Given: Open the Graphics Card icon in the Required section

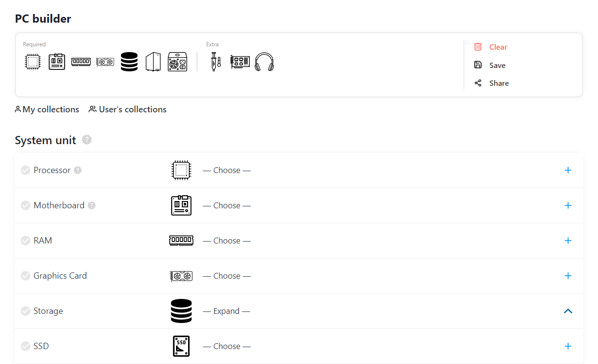Looking at the screenshot, I should 105,62.
